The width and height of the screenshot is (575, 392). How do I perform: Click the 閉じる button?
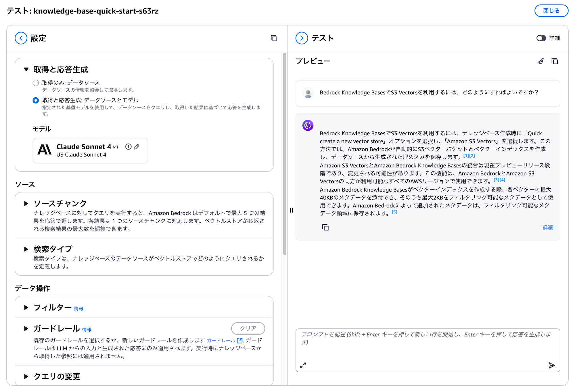pos(551,11)
